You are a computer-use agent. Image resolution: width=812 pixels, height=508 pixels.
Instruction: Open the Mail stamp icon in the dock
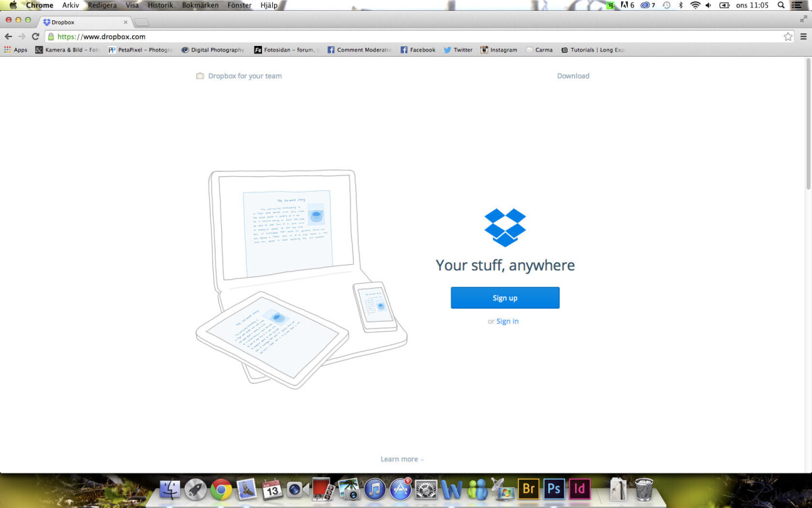pyautogui.click(x=246, y=489)
